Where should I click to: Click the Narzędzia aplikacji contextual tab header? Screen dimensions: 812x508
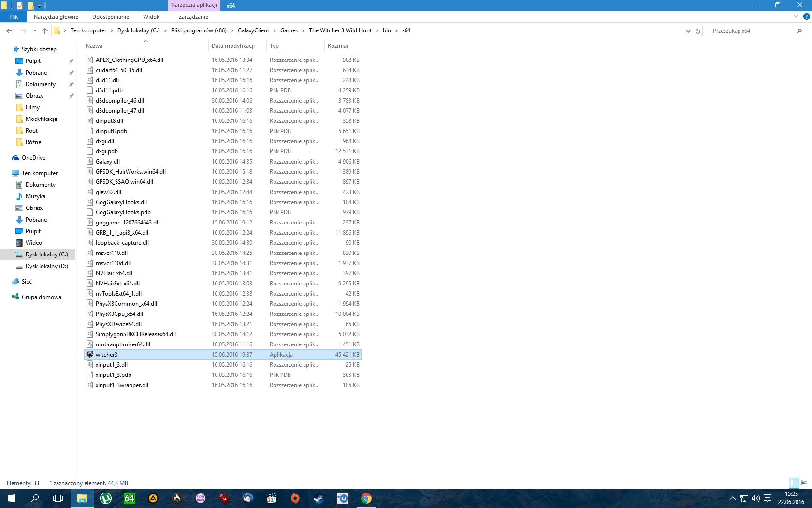tap(194, 5)
